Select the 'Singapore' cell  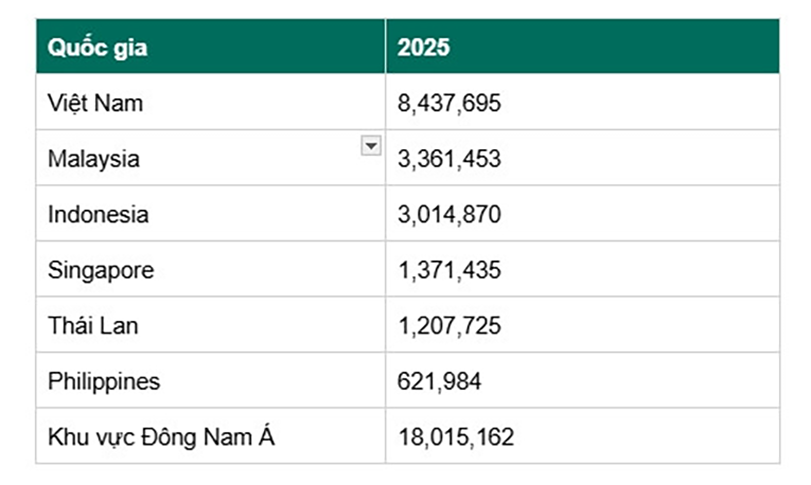tap(211, 269)
